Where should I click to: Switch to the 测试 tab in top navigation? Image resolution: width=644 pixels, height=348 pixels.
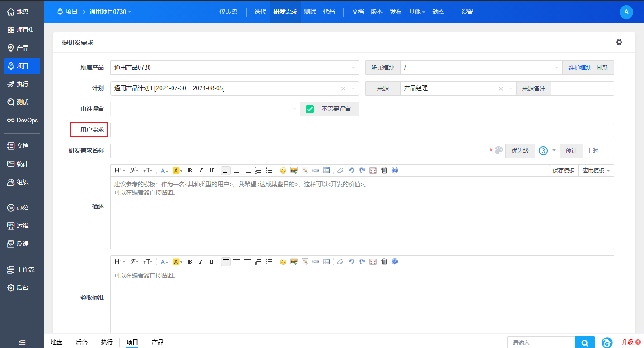click(x=310, y=12)
